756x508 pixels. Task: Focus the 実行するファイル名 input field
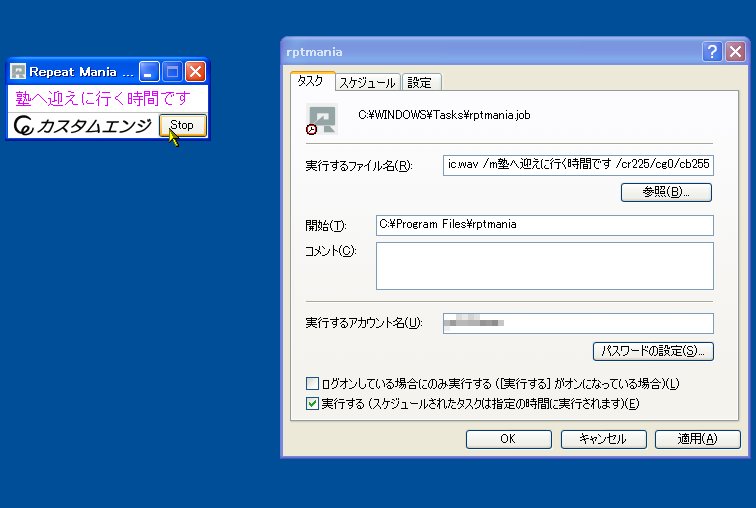pos(578,165)
